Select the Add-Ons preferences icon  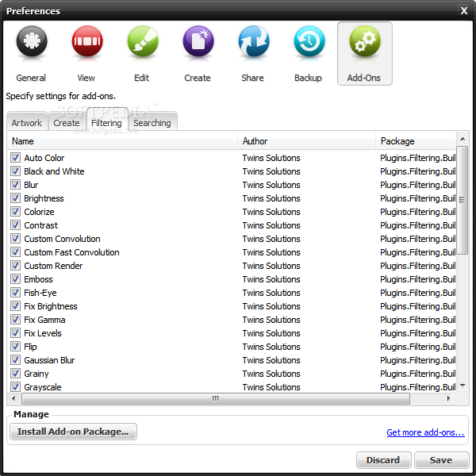click(x=365, y=53)
